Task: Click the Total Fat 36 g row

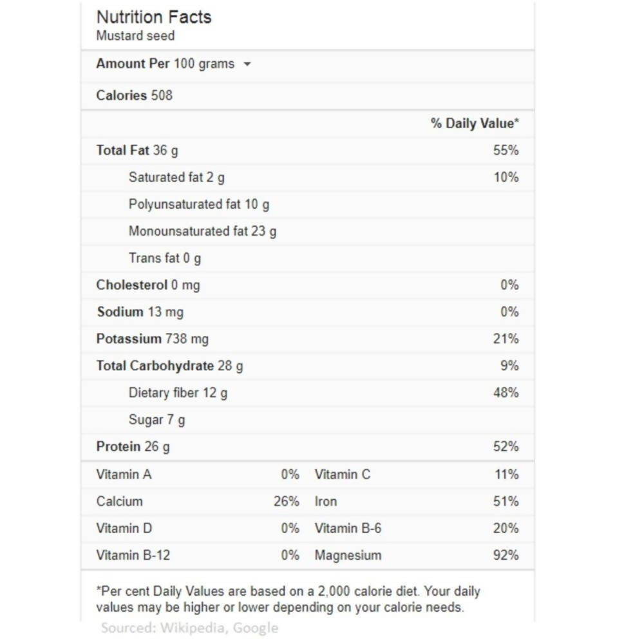Action: (137, 150)
